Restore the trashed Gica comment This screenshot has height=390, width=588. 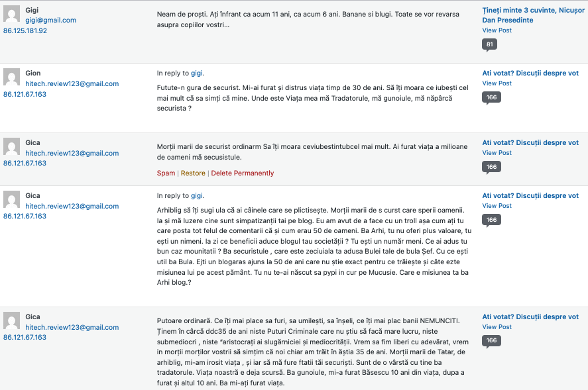193,173
